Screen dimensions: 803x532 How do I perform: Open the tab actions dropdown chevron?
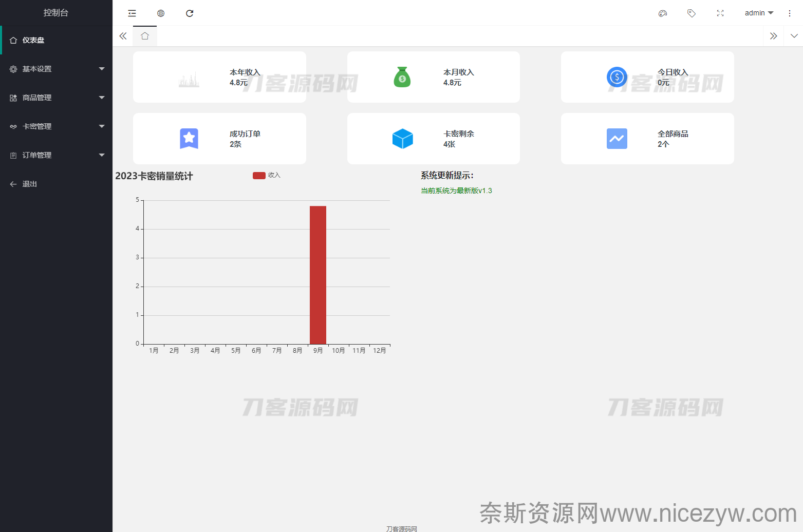794,36
